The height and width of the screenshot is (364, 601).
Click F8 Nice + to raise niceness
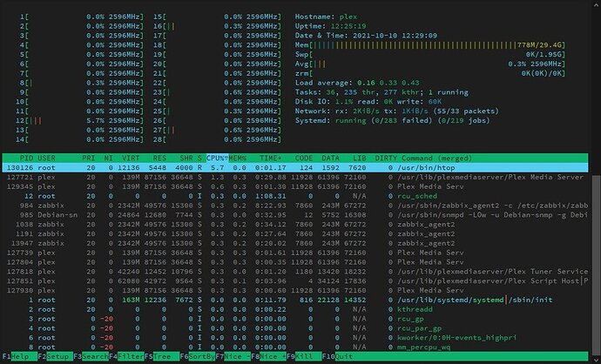(x=269, y=356)
